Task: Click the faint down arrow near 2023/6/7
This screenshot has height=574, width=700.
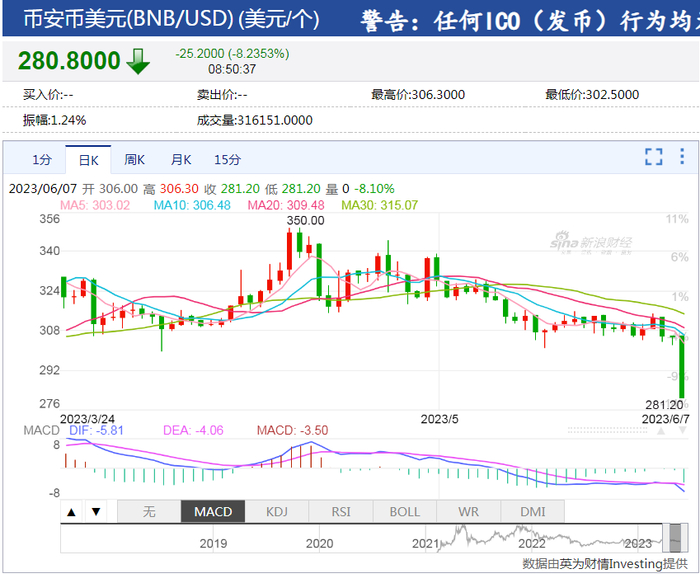Action: click(x=683, y=431)
